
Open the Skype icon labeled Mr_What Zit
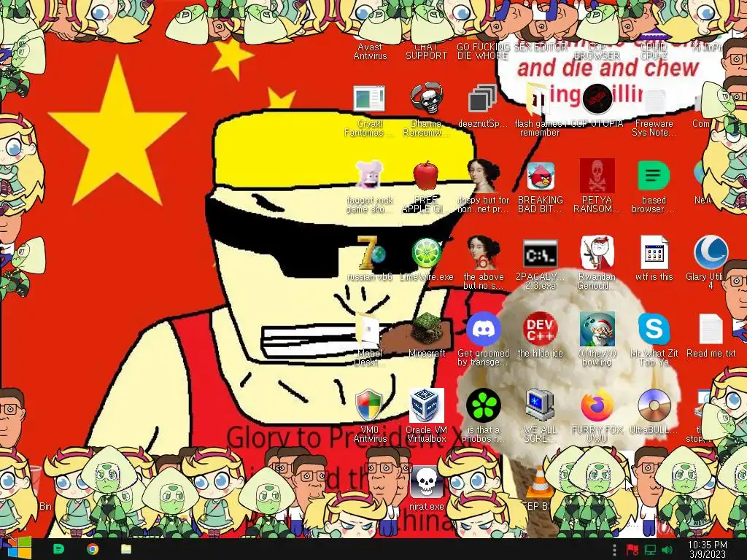pyautogui.click(x=654, y=329)
